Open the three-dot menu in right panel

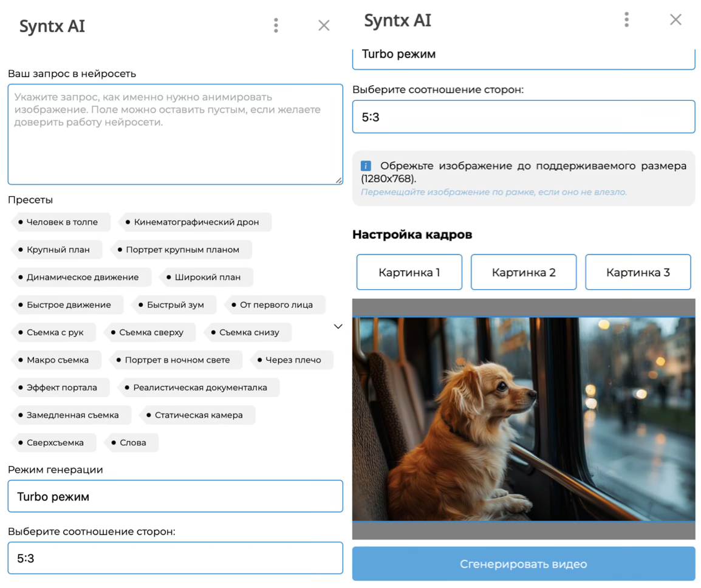626,19
